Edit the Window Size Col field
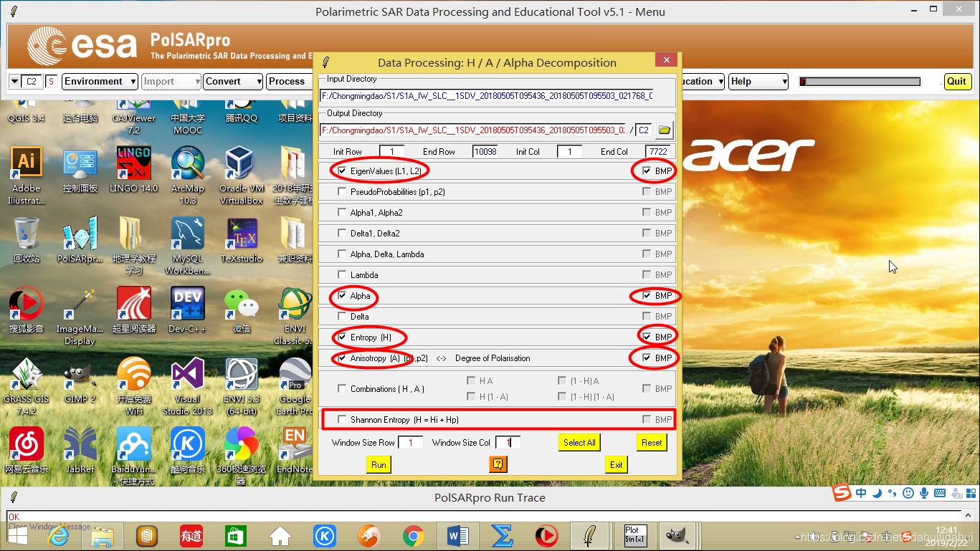Viewport: 980px width, 551px height. pos(508,443)
